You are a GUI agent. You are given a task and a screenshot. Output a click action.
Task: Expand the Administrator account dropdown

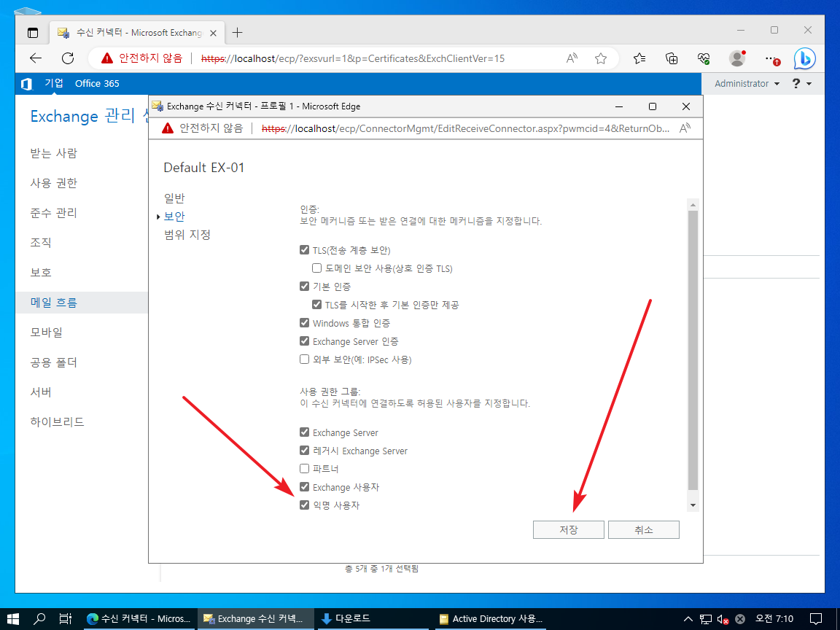pos(747,84)
